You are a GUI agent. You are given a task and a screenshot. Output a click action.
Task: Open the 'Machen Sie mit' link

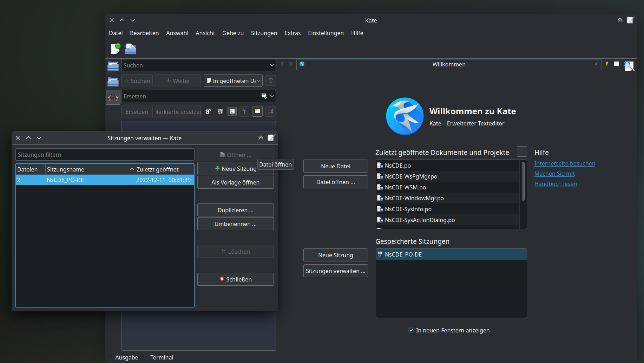point(554,174)
